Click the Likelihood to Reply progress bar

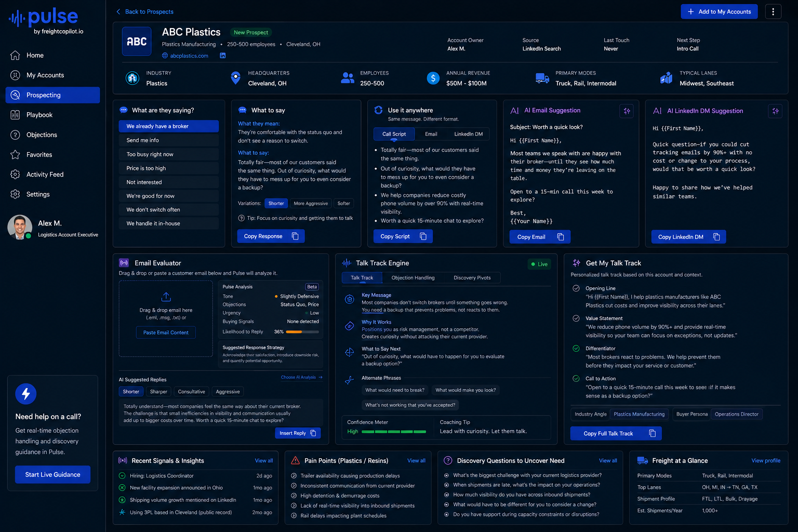click(302, 332)
